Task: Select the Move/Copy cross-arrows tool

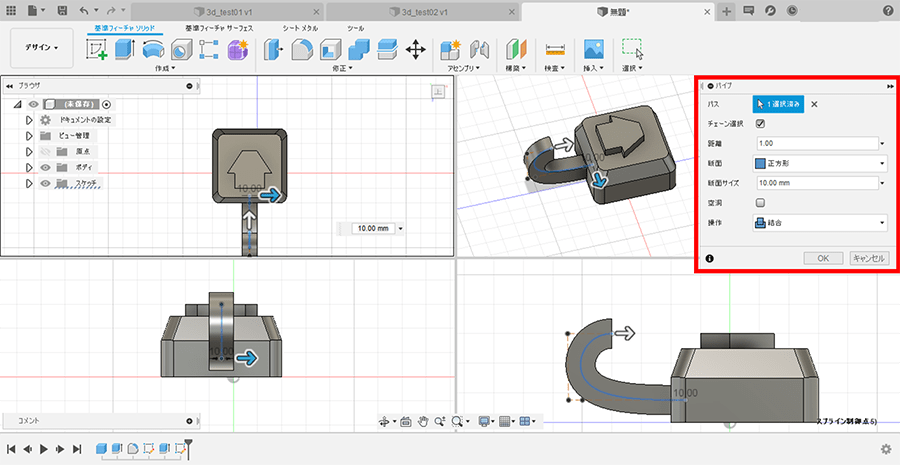Action: coord(416,49)
